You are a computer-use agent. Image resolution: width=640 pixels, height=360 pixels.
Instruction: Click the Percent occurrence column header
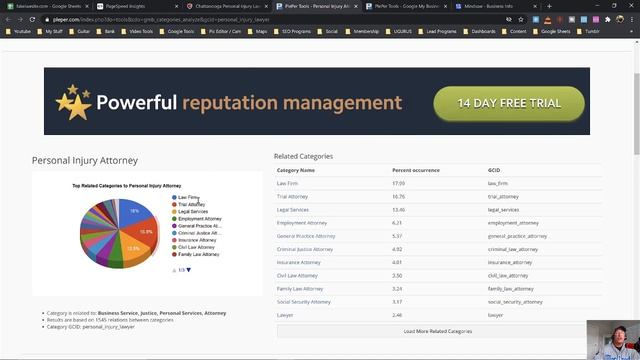coord(416,170)
